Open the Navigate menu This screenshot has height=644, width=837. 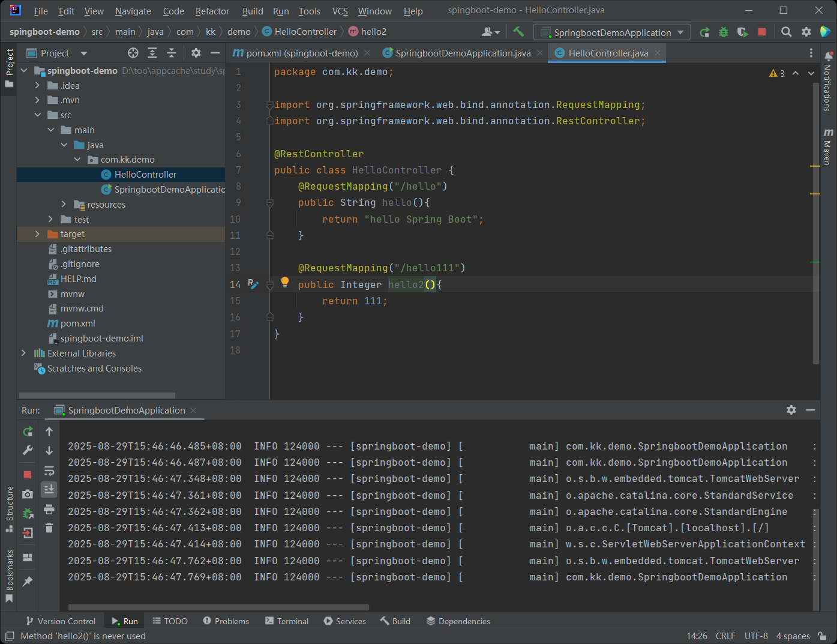click(133, 11)
